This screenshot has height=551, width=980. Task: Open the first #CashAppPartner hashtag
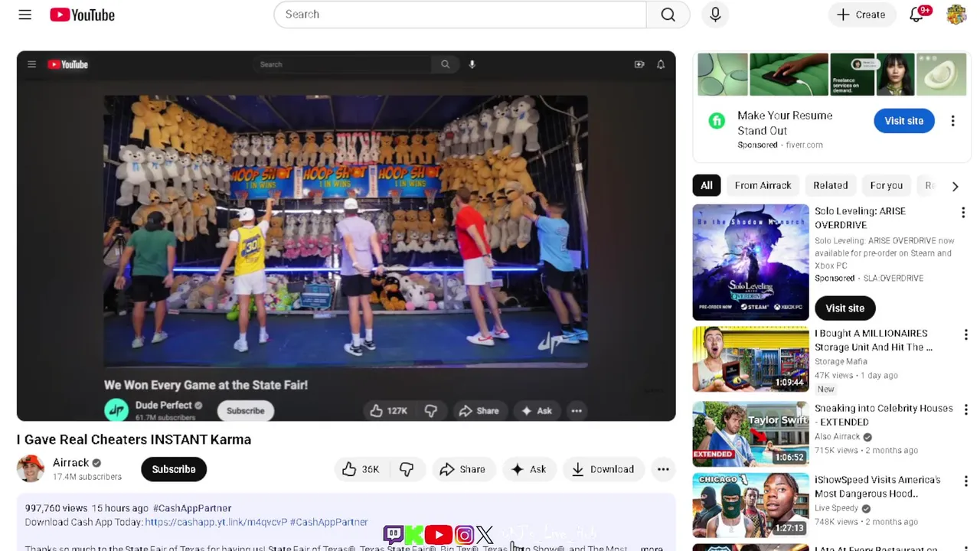coord(192,508)
